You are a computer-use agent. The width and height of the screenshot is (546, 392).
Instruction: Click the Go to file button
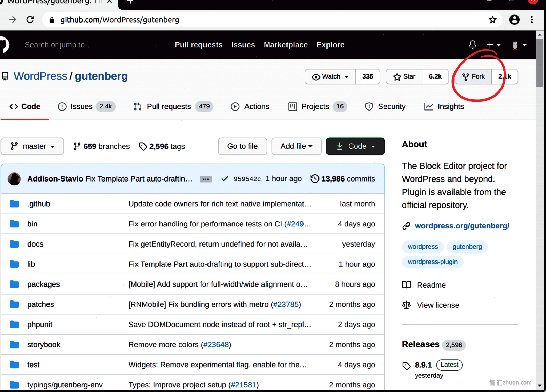pos(242,146)
